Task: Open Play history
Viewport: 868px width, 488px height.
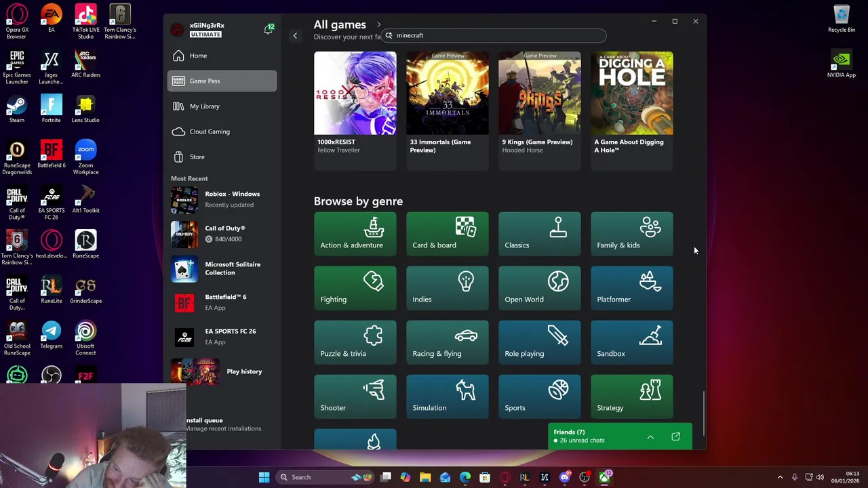Action: coord(222,371)
